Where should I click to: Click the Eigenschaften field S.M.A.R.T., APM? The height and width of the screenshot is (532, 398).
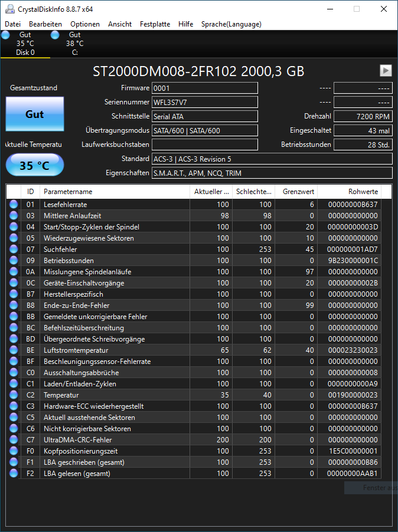272,173
